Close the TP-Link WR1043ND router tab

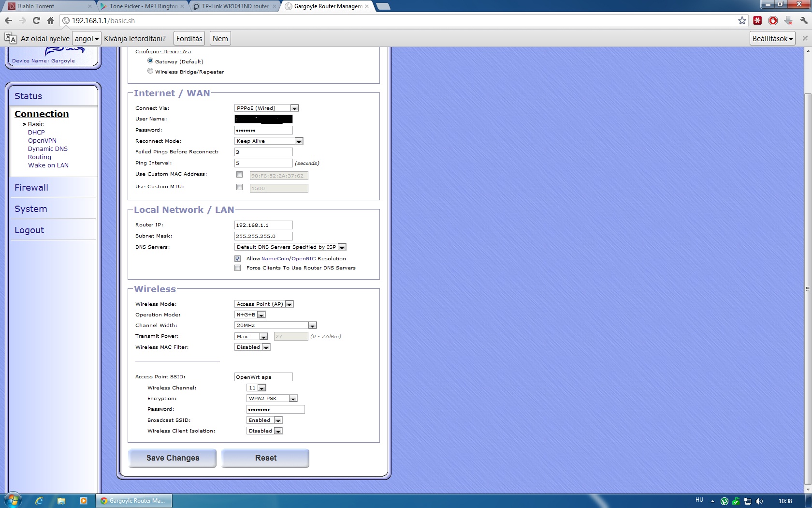click(275, 6)
